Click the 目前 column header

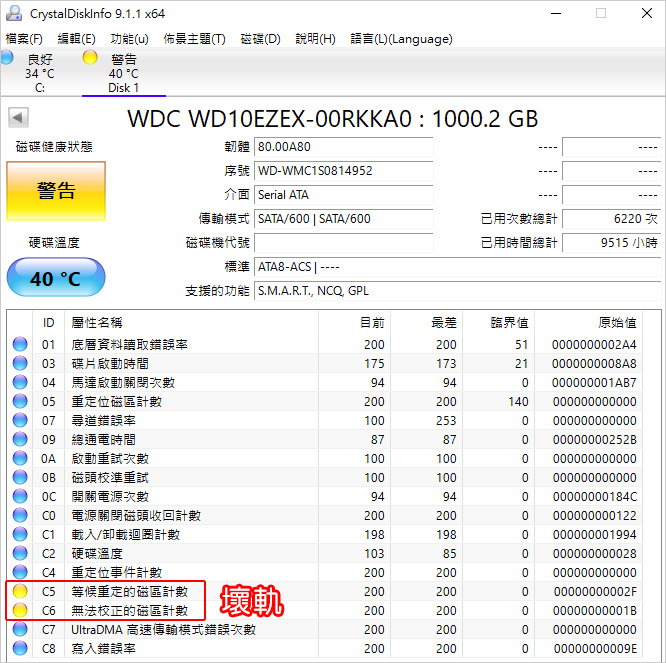click(354, 323)
